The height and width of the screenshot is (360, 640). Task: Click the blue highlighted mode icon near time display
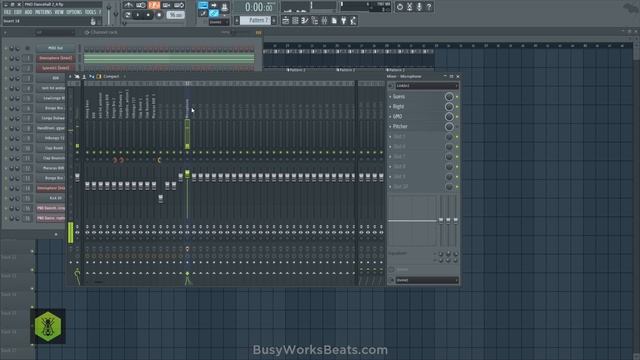203,5
